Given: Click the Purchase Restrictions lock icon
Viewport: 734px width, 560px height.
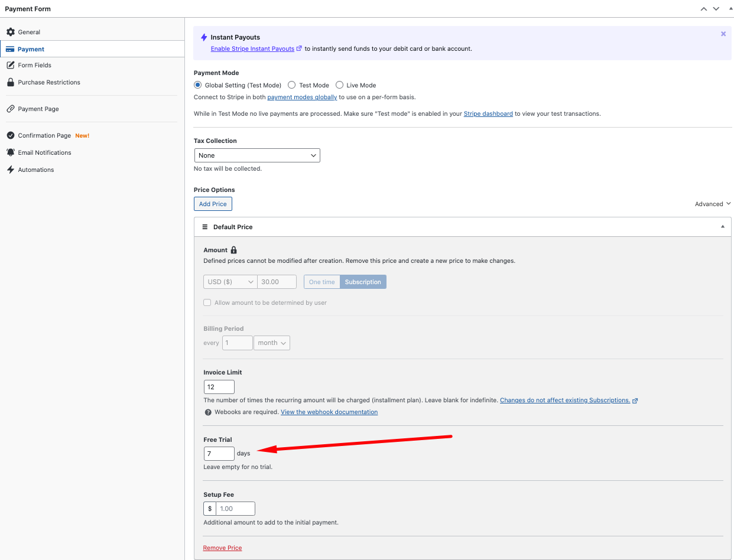Looking at the screenshot, I should coord(11,82).
